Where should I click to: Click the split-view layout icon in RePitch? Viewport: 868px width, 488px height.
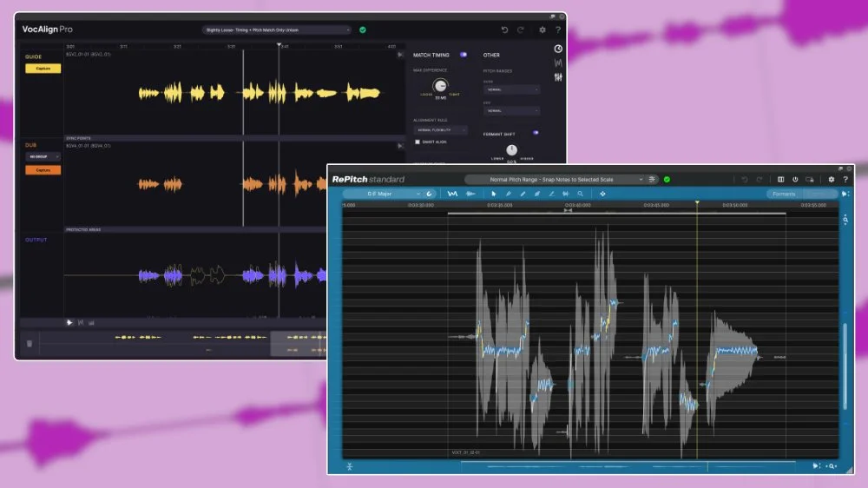780,180
